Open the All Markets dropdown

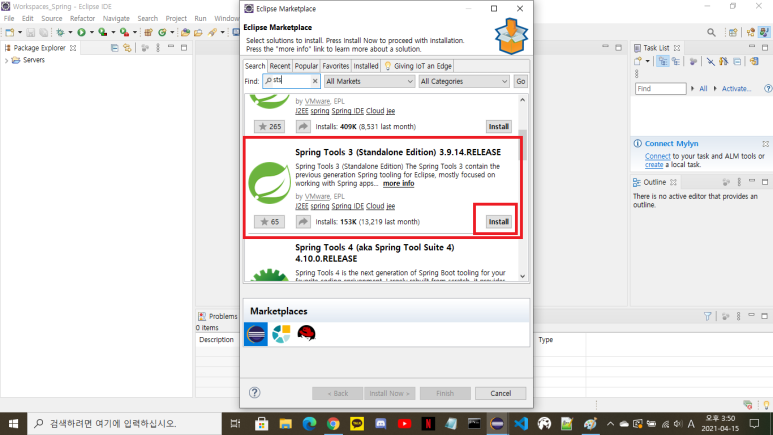click(369, 81)
